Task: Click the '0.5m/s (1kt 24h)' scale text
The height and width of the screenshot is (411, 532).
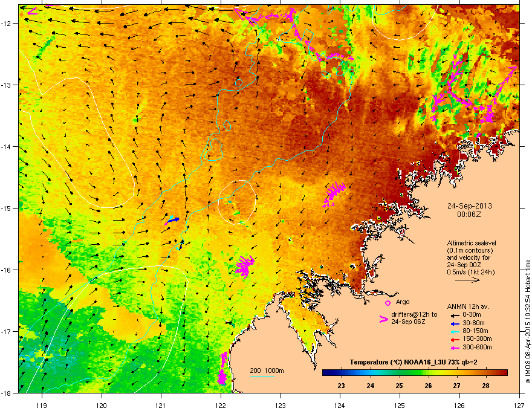Action: click(471, 272)
